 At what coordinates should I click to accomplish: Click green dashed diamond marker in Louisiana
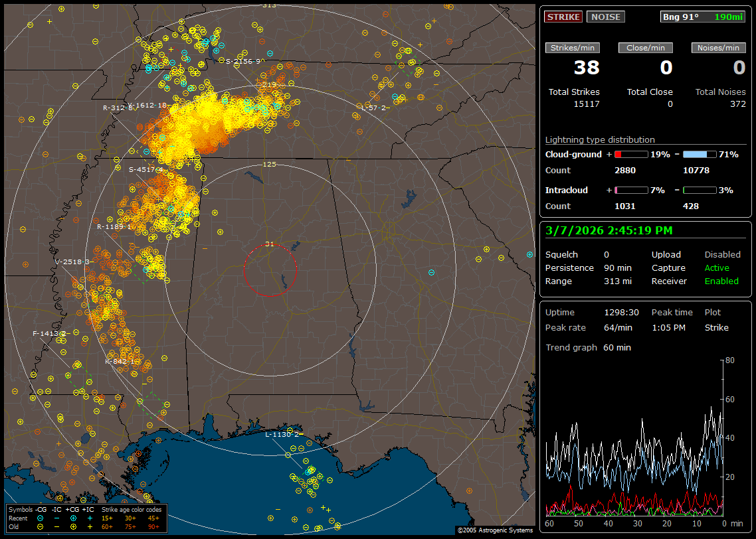tap(152, 404)
